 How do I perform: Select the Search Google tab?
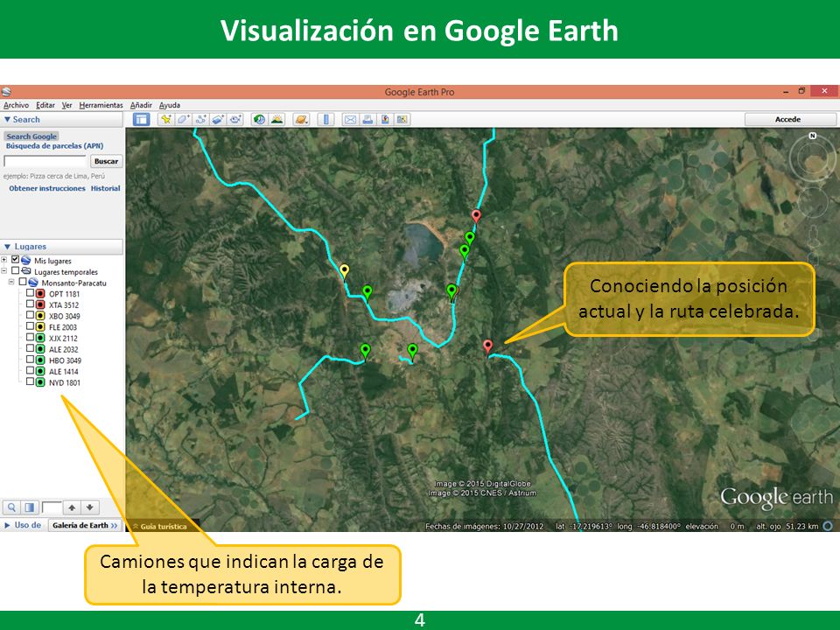pos(31,136)
